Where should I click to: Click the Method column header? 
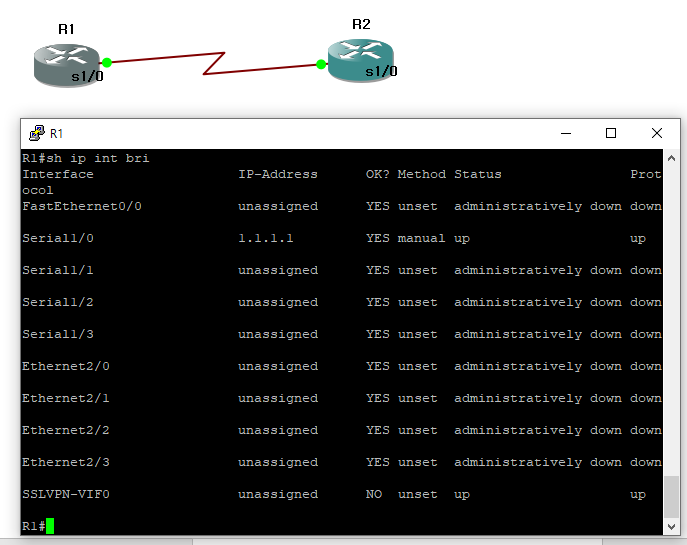click(421, 174)
